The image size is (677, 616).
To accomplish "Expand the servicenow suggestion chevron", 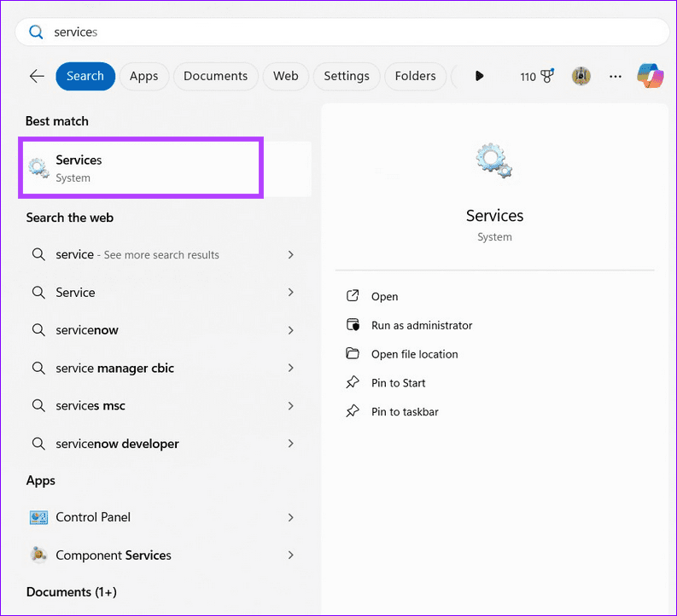I will pyautogui.click(x=291, y=330).
